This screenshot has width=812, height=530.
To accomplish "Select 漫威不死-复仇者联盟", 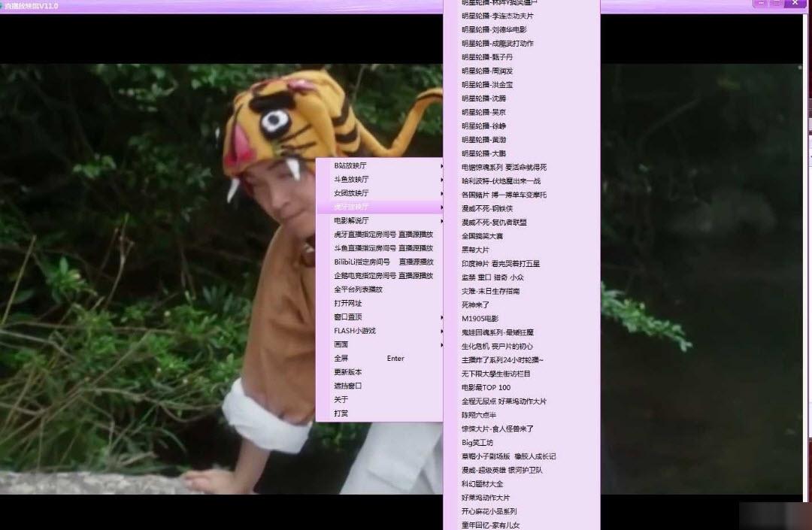I will (522, 223).
